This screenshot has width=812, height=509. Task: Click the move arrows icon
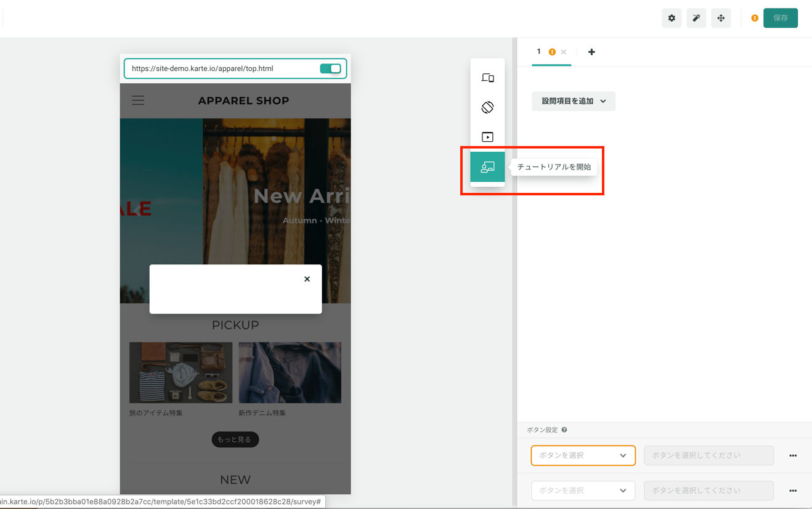pyautogui.click(x=721, y=18)
